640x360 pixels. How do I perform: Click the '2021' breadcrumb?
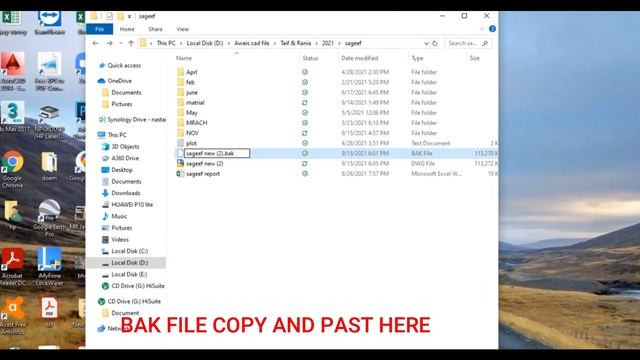click(328, 43)
